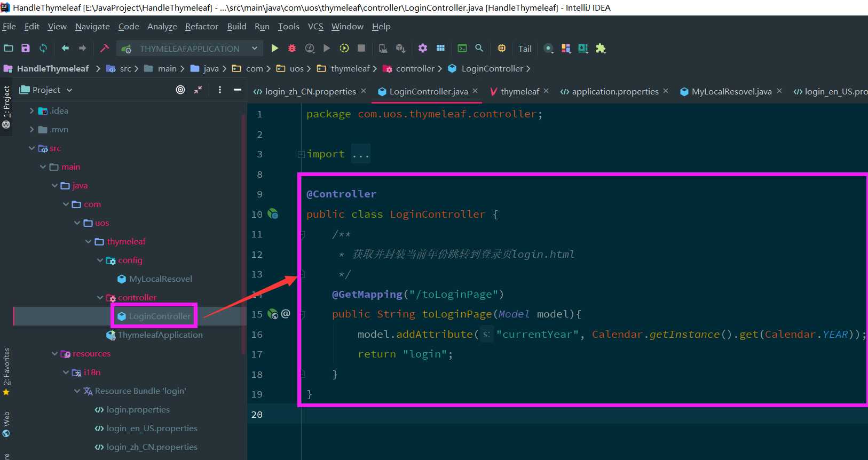Click the Stop square icon

coord(361,48)
